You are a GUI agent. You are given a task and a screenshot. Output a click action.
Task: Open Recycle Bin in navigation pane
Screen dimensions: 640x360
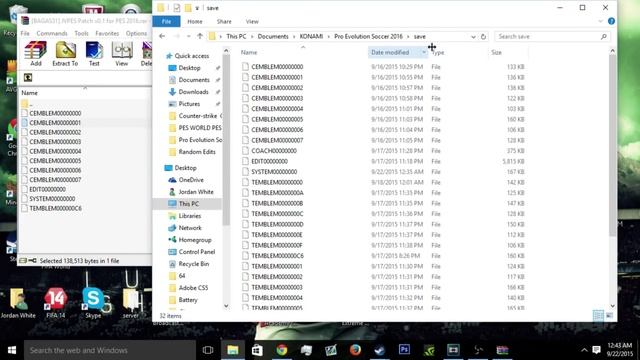pos(189,264)
